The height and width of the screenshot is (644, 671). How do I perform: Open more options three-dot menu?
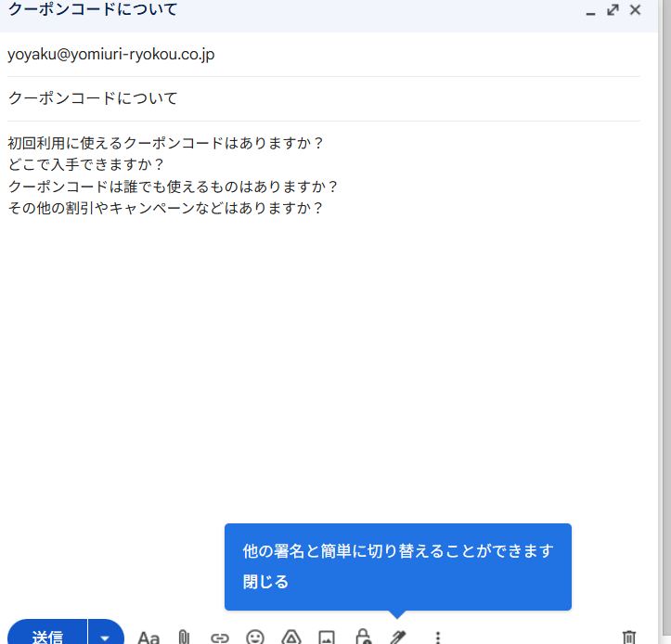coord(437,638)
